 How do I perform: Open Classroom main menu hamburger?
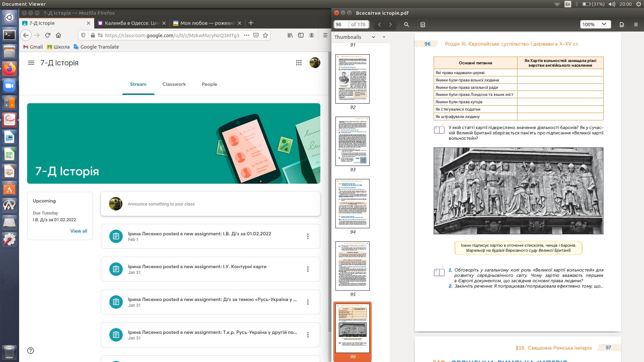(x=31, y=63)
